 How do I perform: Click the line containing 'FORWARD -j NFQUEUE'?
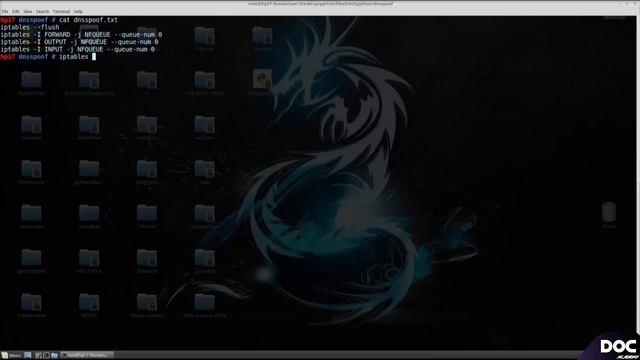(x=81, y=34)
